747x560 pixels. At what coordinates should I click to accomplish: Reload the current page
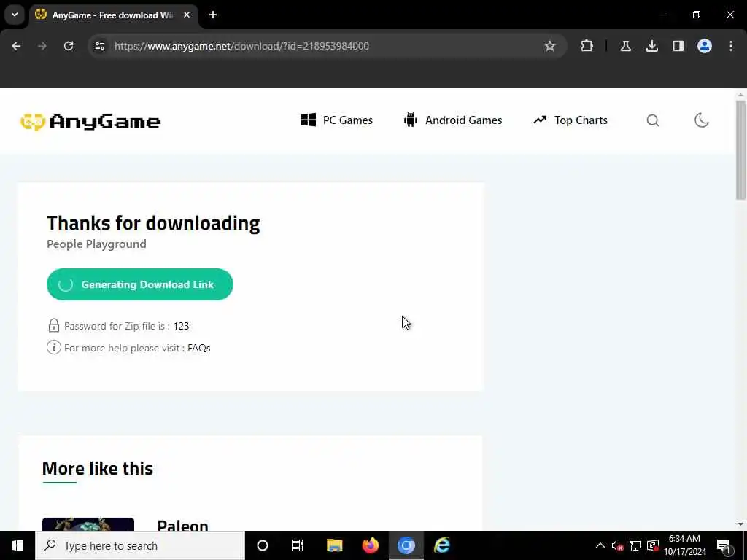(69, 46)
